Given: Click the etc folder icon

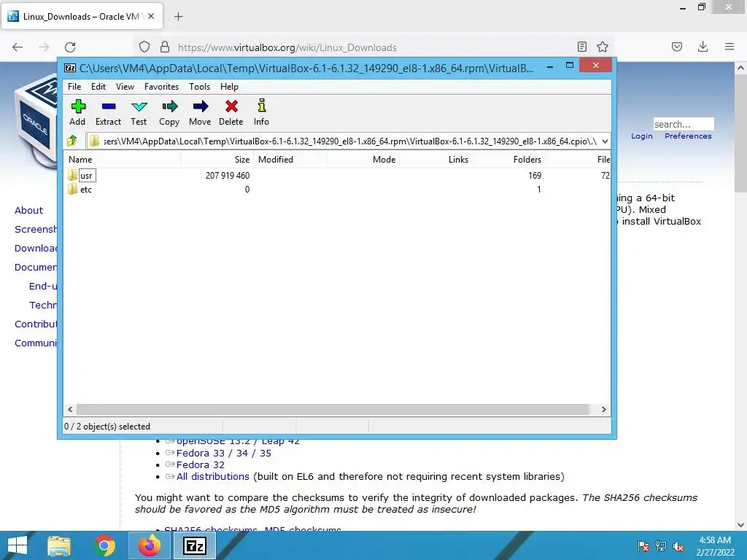Looking at the screenshot, I should pos(72,189).
